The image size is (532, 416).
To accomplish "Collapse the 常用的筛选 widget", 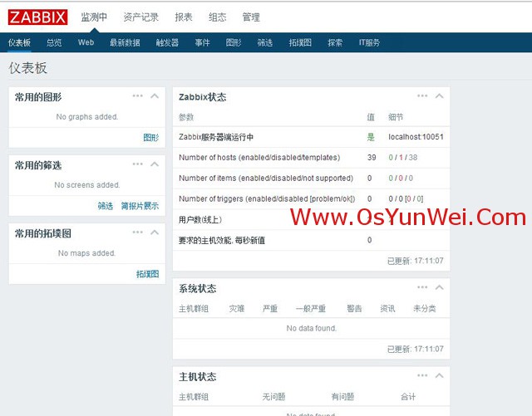I will 155,164.
